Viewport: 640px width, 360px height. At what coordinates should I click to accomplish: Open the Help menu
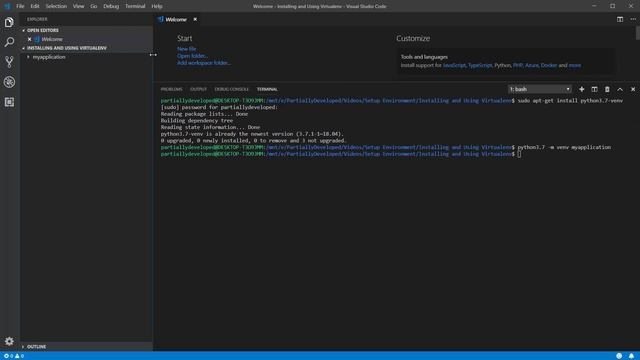157,6
